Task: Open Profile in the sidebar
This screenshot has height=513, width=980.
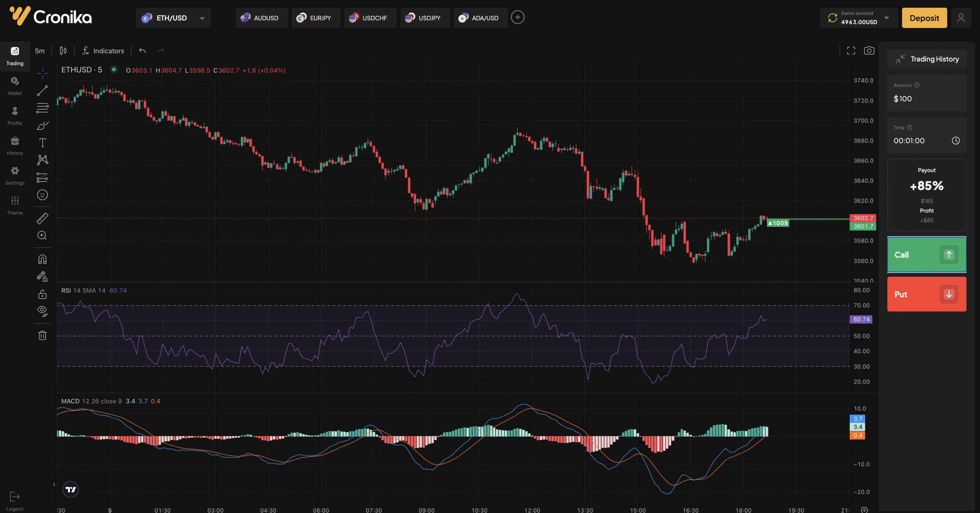Action: [x=15, y=116]
